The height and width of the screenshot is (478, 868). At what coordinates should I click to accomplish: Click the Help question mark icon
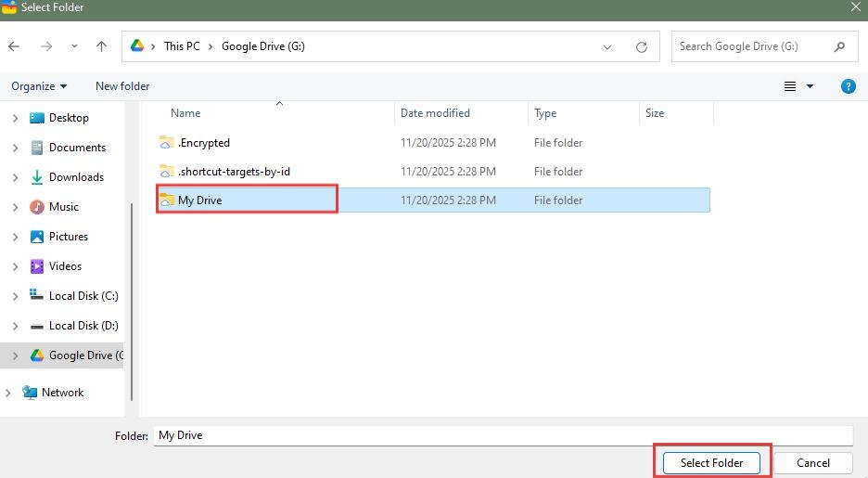(848, 86)
